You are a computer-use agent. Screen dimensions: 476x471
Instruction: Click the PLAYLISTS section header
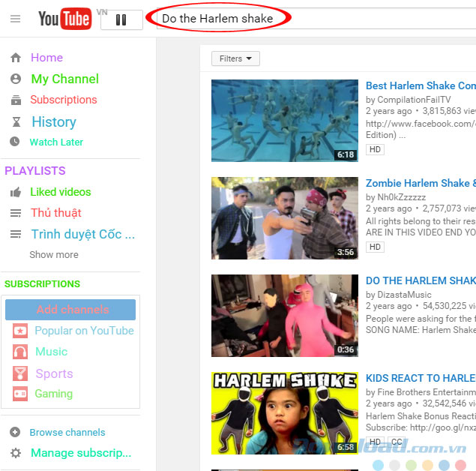tap(35, 171)
